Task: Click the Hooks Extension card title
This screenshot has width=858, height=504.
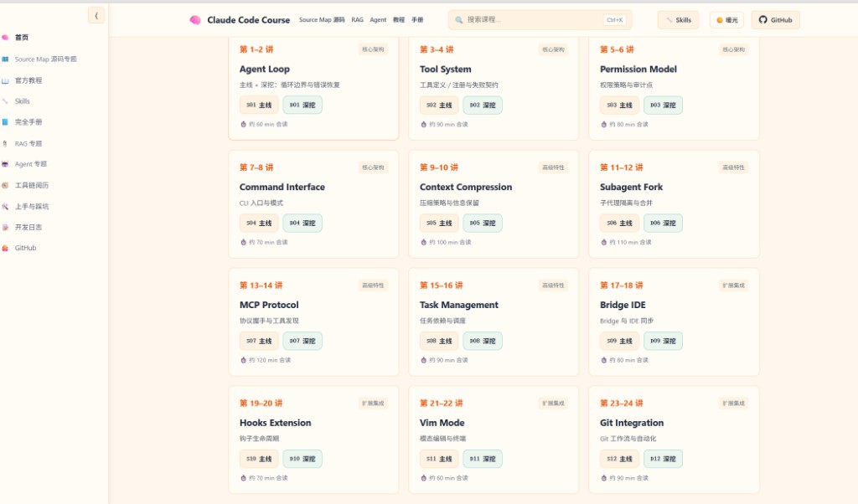Action: click(275, 423)
